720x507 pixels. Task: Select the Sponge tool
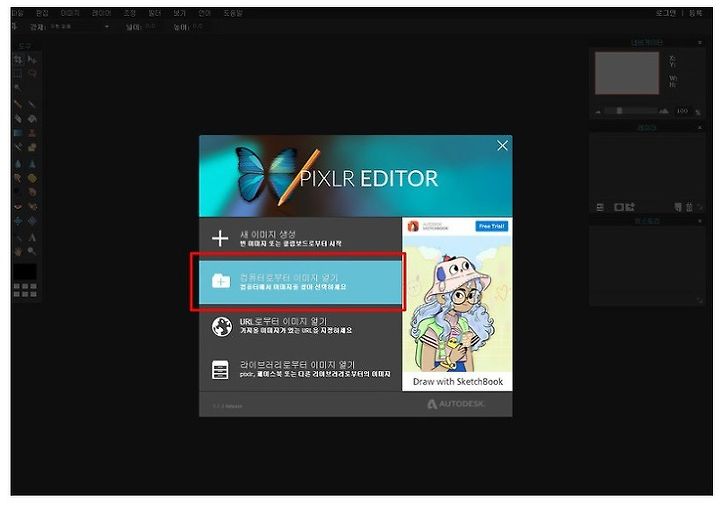[x=32, y=178]
